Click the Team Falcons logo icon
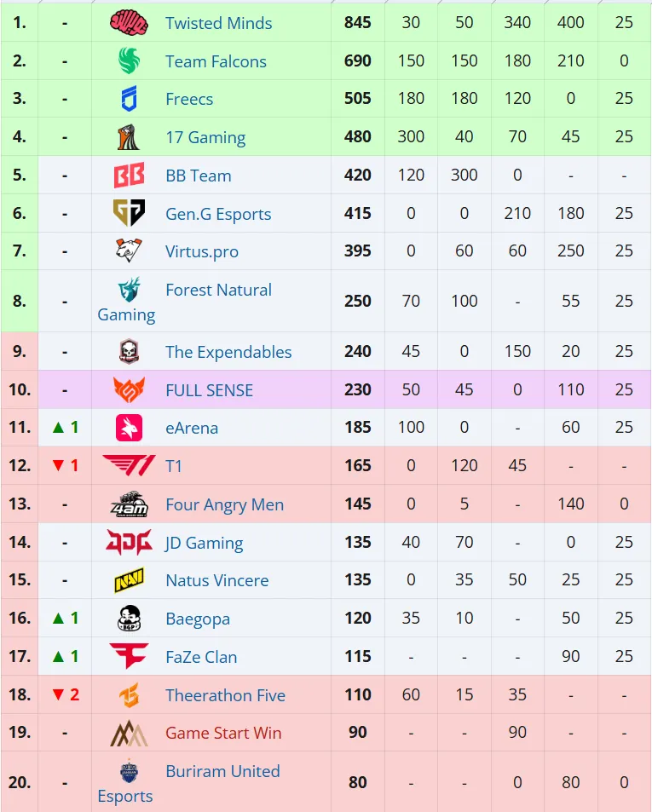The width and height of the screenshot is (652, 812). tap(129, 61)
